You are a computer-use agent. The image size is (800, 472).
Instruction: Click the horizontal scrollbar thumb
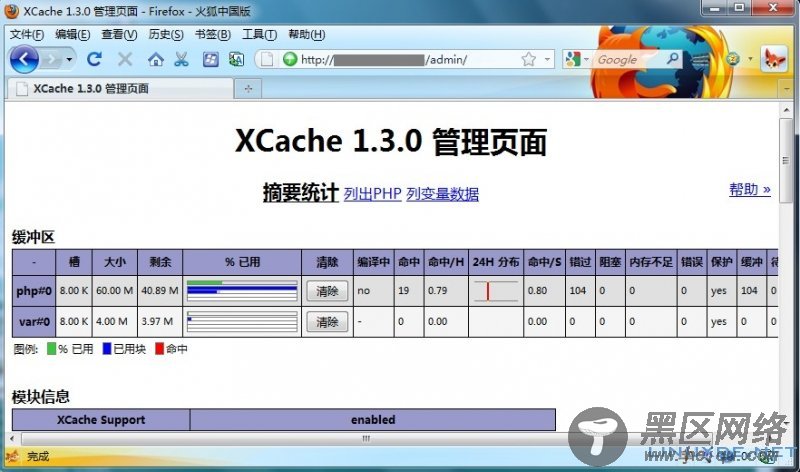[x=366, y=438]
